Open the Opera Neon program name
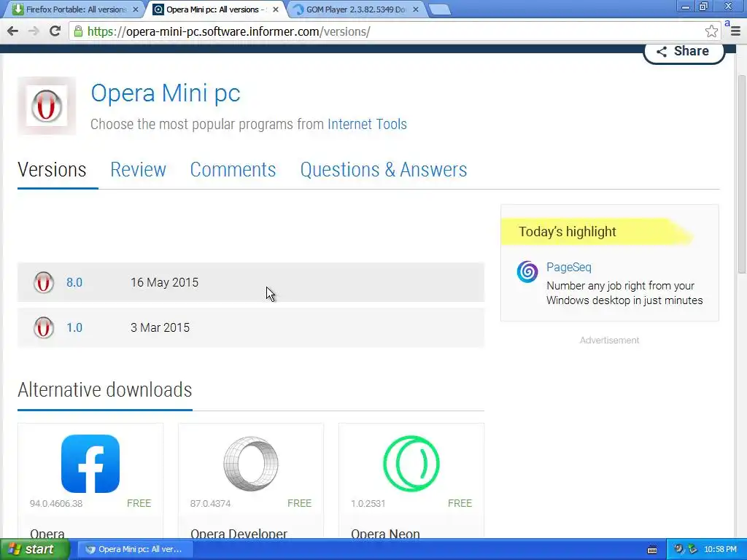This screenshot has height=560, width=747. click(x=385, y=533)
